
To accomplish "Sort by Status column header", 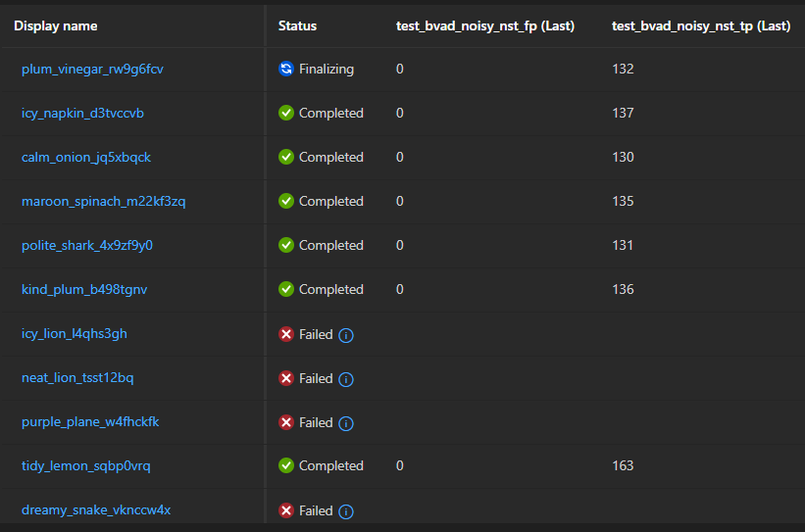I will [297, 26].
